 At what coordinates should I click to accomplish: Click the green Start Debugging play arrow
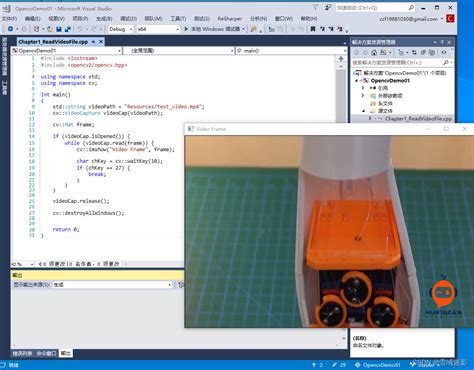(186, 29)
